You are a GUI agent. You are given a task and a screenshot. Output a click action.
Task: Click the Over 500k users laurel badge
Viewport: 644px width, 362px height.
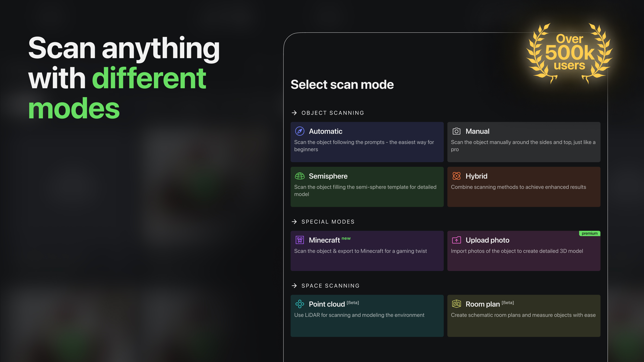[x=569, y=53]
